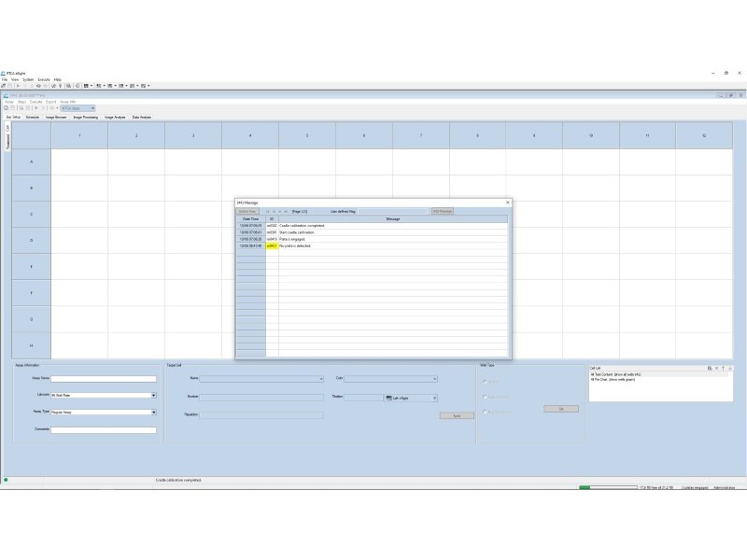Click the Date Time column header

coord(251,219)
